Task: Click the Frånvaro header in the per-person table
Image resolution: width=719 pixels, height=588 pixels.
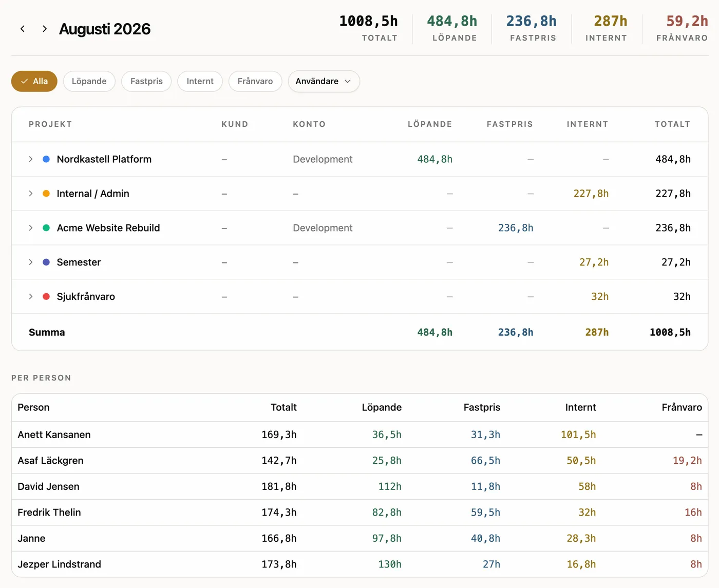Action: coord(682,407)
